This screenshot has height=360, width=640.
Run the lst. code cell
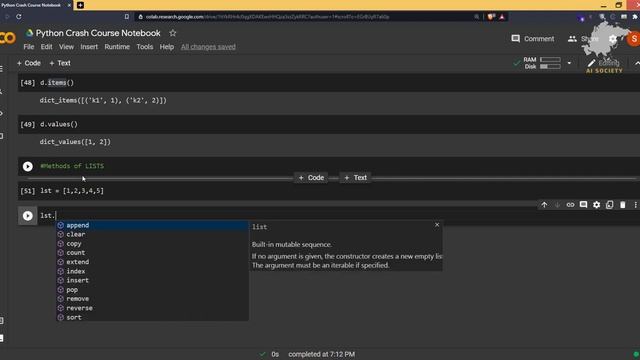27,216
